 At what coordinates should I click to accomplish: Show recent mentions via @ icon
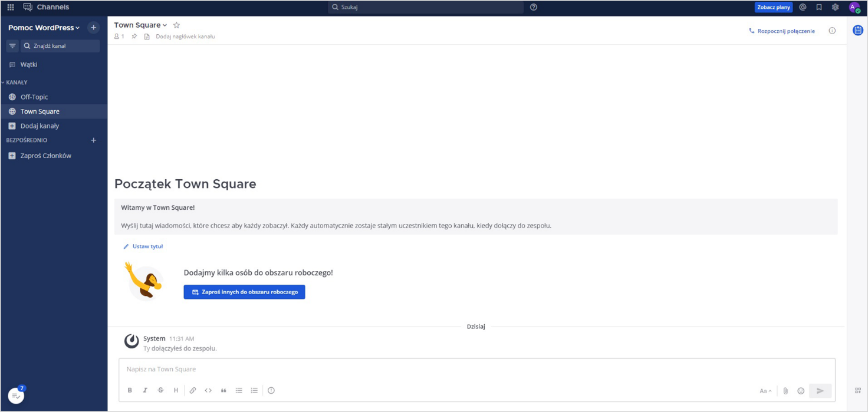click(803, 7)
